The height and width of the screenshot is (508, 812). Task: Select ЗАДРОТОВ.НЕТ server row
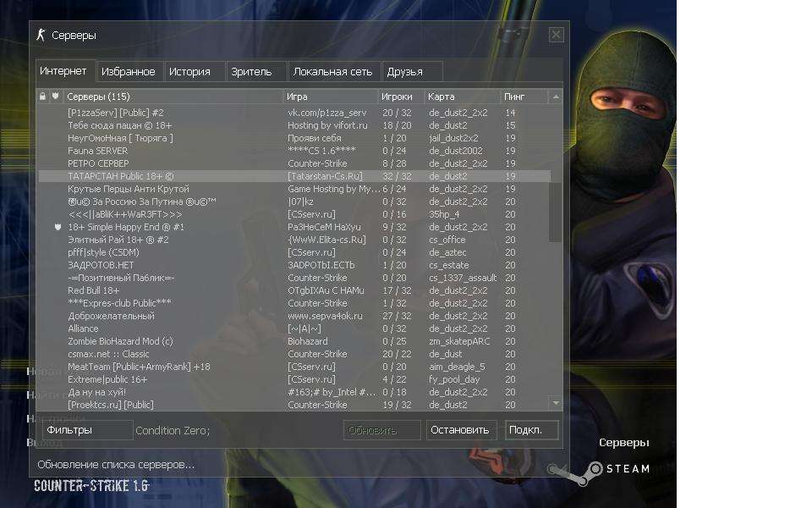[294, 265]
